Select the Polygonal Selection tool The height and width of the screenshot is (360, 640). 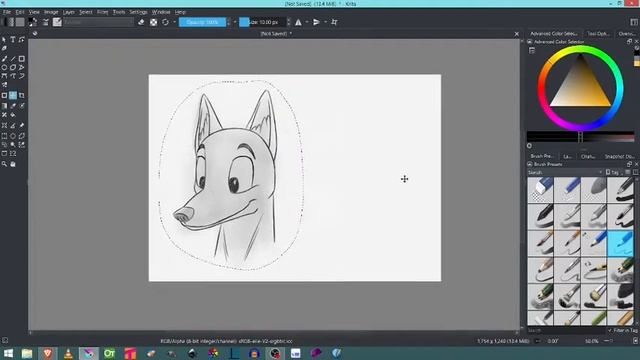22,136
